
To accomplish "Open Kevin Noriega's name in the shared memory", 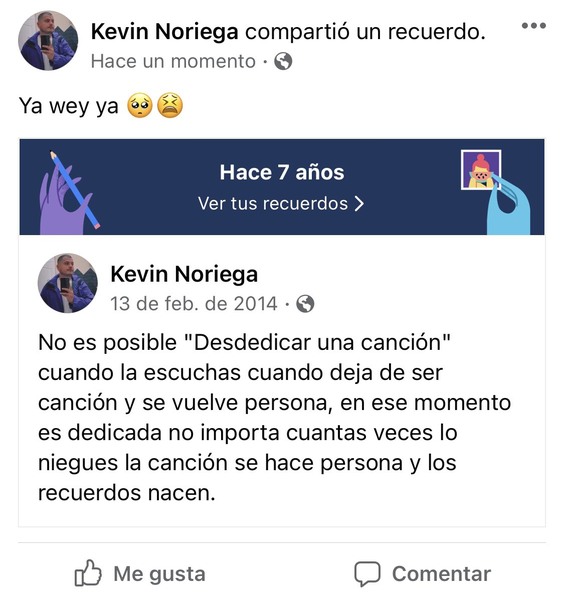I will pos(184,274).
